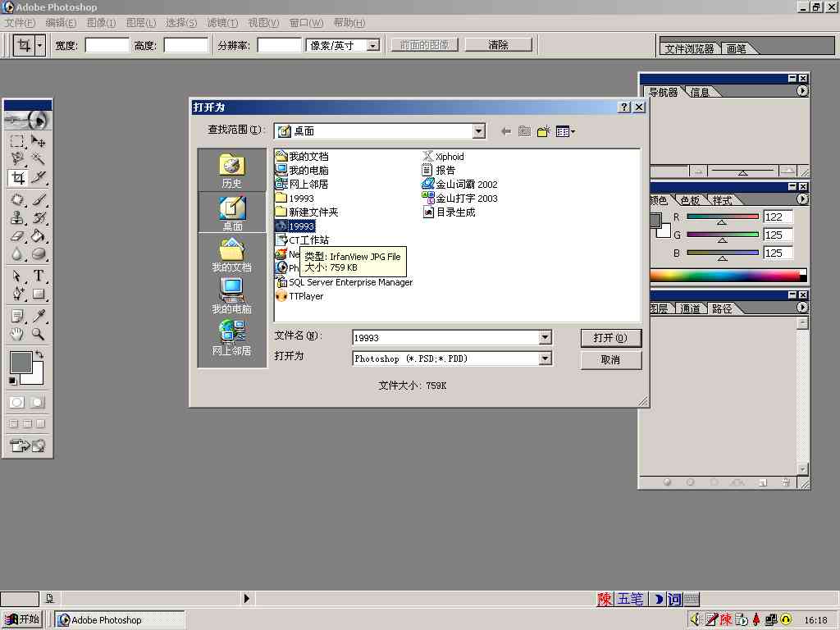Select the Rectangle shape tool
This screenshot has width=840, height=630.
[38, 294]
